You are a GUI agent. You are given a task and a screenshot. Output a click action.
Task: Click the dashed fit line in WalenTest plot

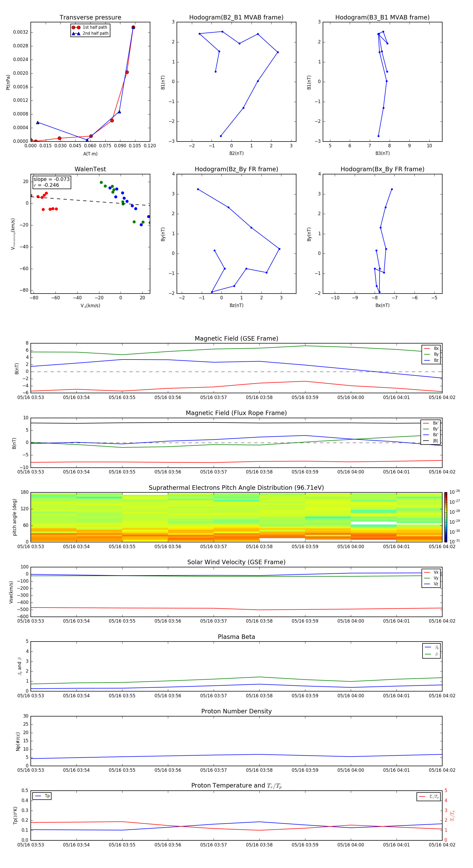click(x=90, y=201)
